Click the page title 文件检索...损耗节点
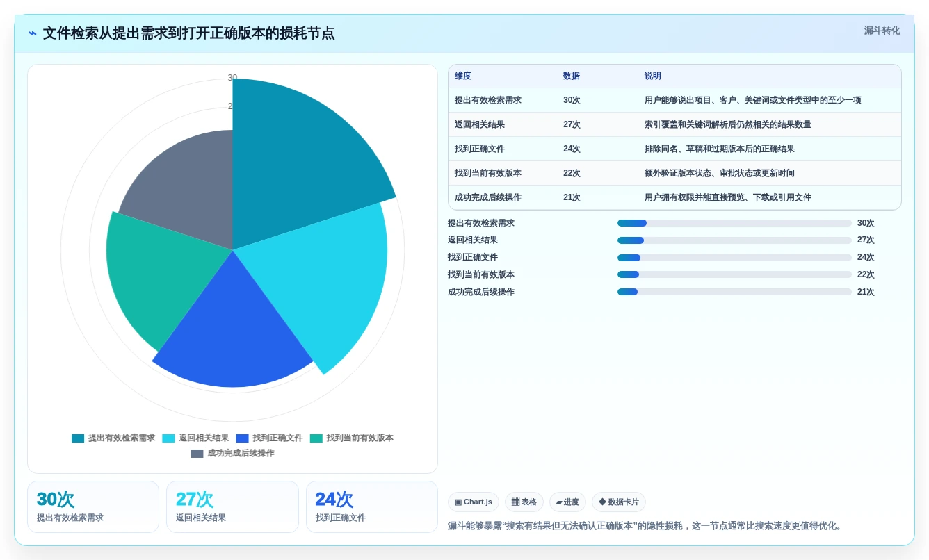The height and width of the screenshot is (560, 929). coord(188,33)
